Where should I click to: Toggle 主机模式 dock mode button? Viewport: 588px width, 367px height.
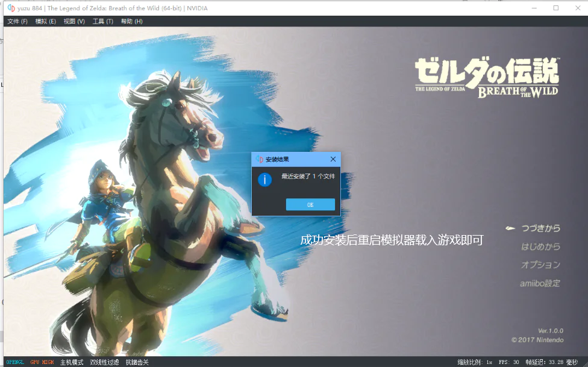click(x=72, y=362)
